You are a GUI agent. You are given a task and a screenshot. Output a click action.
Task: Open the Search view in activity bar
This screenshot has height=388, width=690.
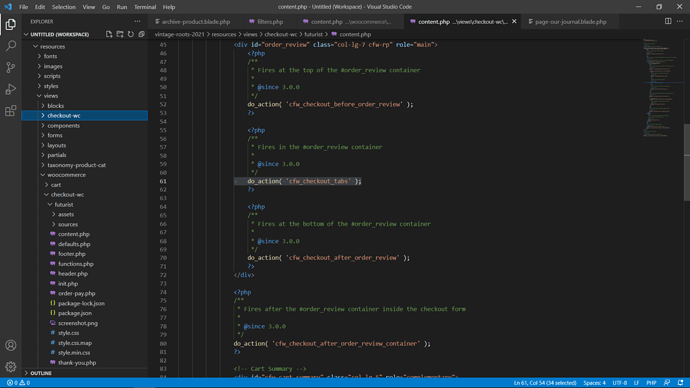click(11, 46)
